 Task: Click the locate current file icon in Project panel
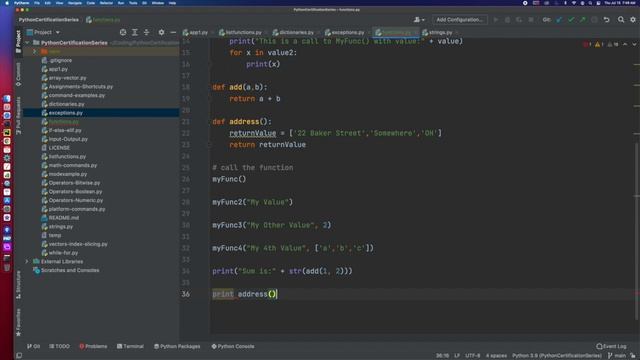123,32
